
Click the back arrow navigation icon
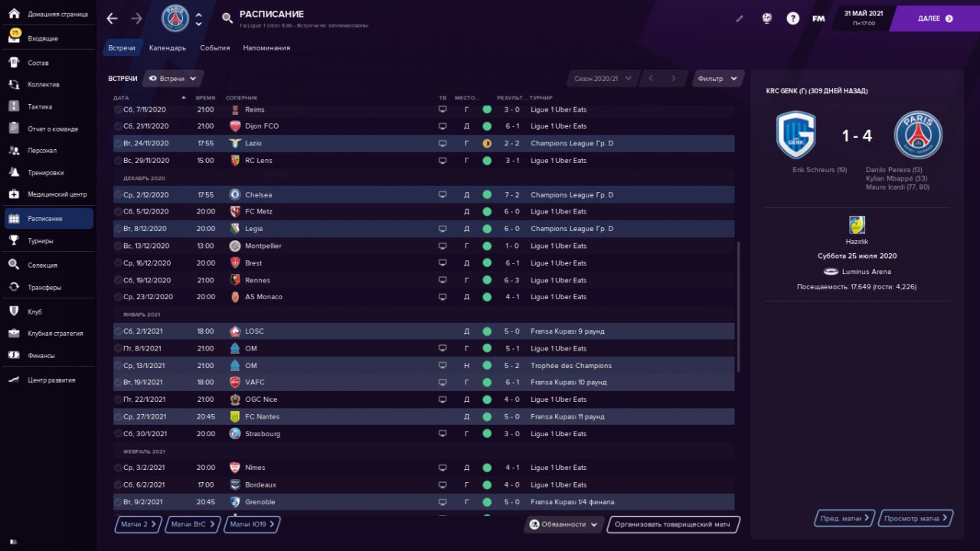coord(113,18)
